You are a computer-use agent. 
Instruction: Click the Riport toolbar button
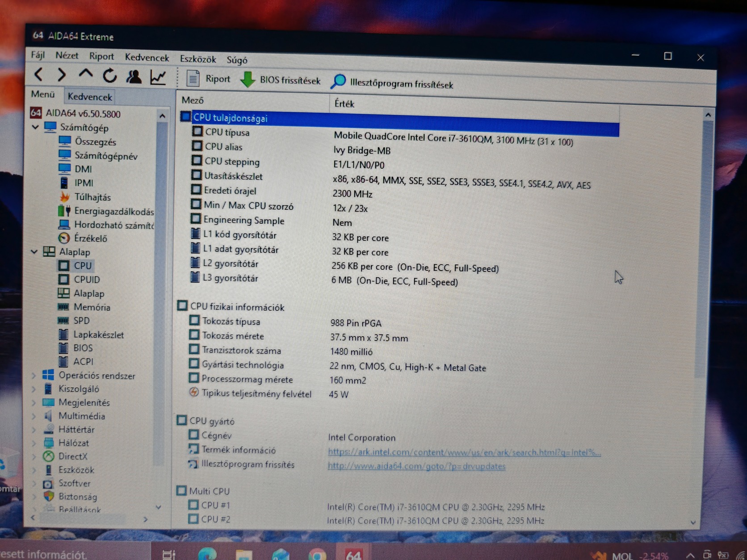pos(208,79)
